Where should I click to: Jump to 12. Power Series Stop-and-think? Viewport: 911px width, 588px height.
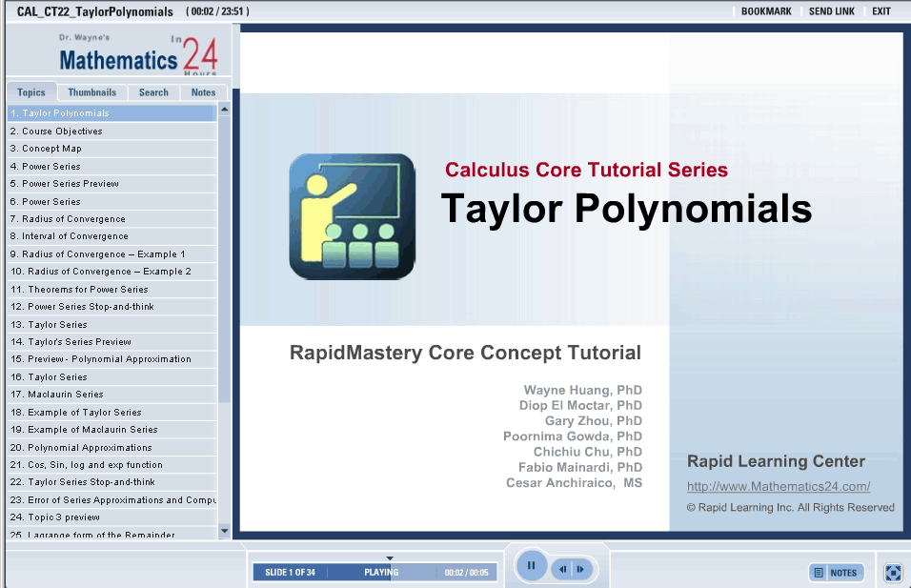pos(111,307)
